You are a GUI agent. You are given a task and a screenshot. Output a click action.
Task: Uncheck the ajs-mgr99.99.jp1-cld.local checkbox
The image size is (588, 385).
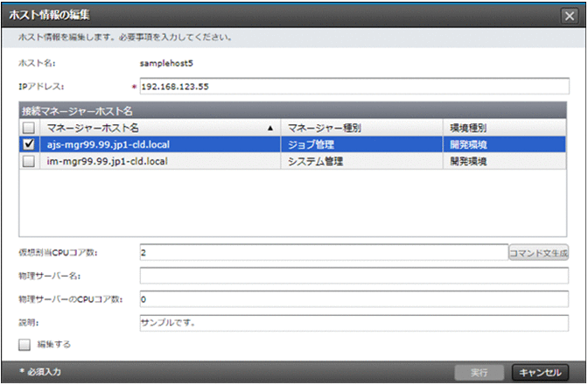pos(29,144)
